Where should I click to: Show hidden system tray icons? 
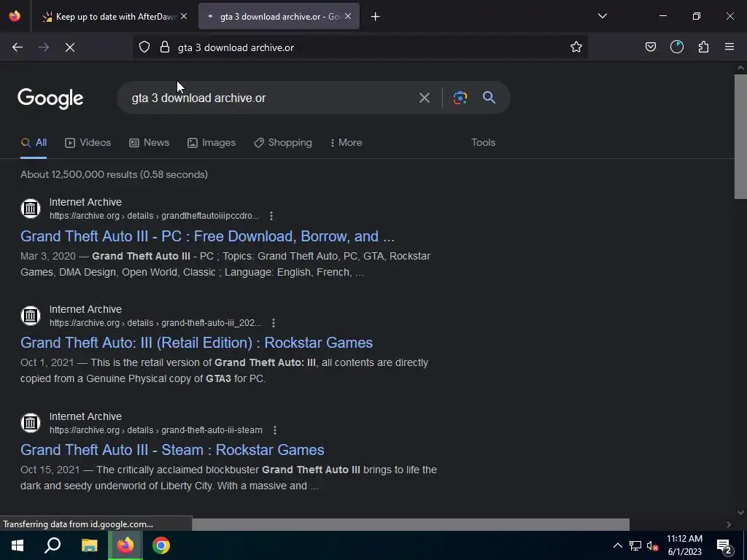pos(617,545)
